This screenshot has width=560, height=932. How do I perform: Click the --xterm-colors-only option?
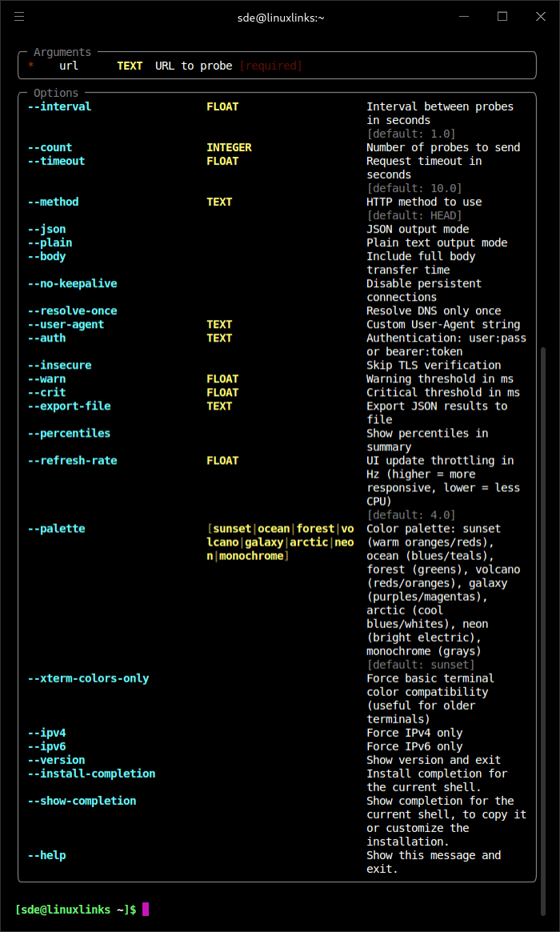[88, 678]
